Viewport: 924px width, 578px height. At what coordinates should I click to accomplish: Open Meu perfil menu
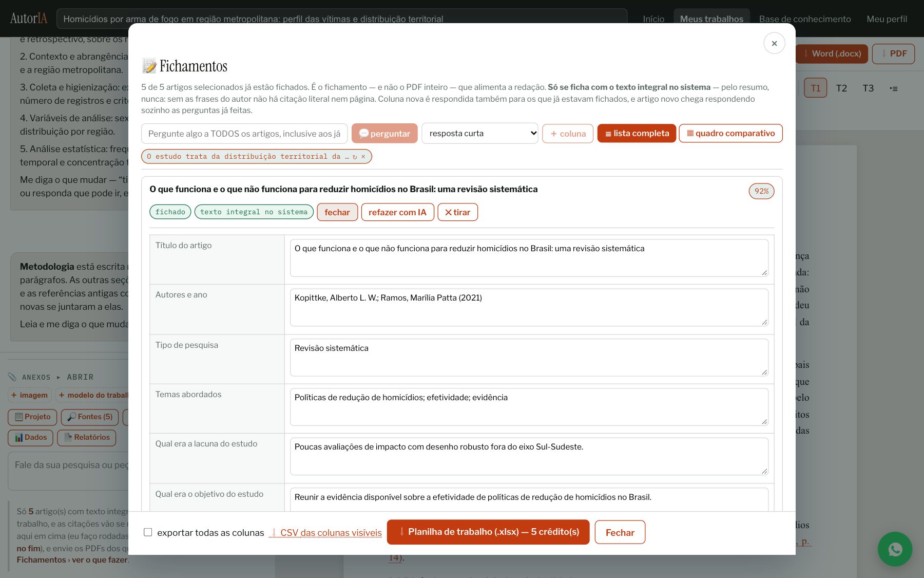tap(887, 19)
